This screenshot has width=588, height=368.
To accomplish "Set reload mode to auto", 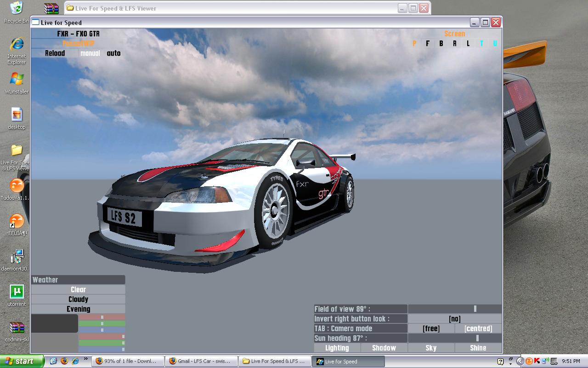I will point(113,53).
